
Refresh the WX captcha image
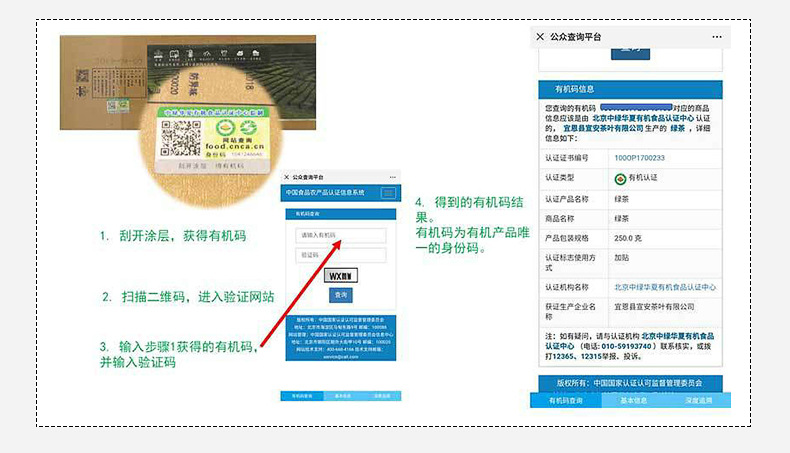[341, 275]
